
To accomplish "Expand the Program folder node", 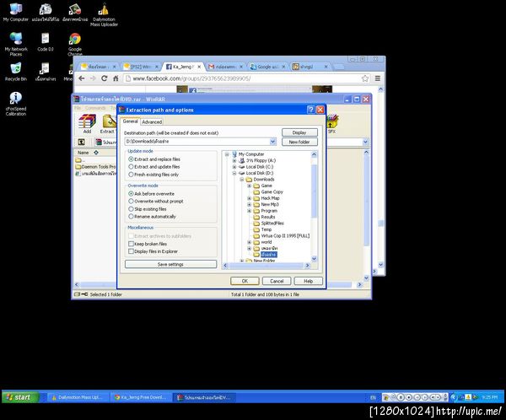I will (249, 211).
